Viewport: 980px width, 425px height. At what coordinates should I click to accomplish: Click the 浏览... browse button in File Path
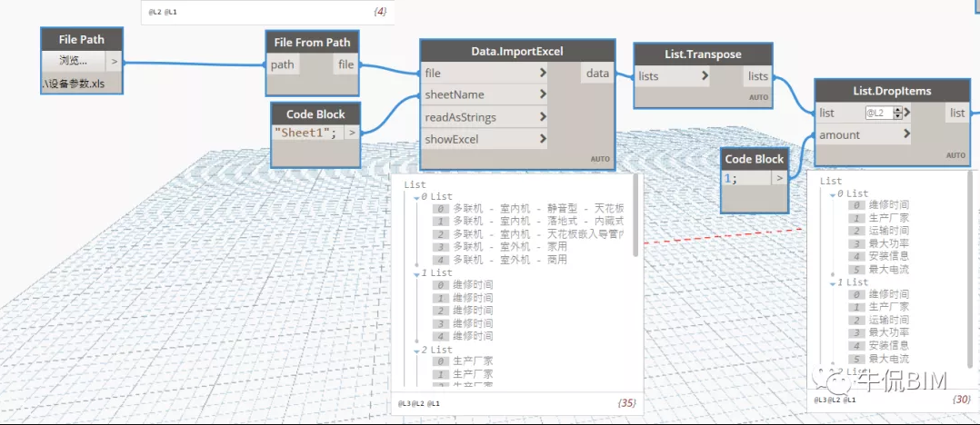(x=74, y=61)
